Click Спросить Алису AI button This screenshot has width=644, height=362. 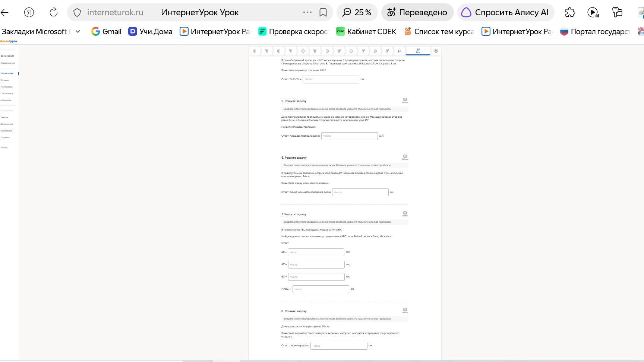pyautogui.click(x=505, y=12)
